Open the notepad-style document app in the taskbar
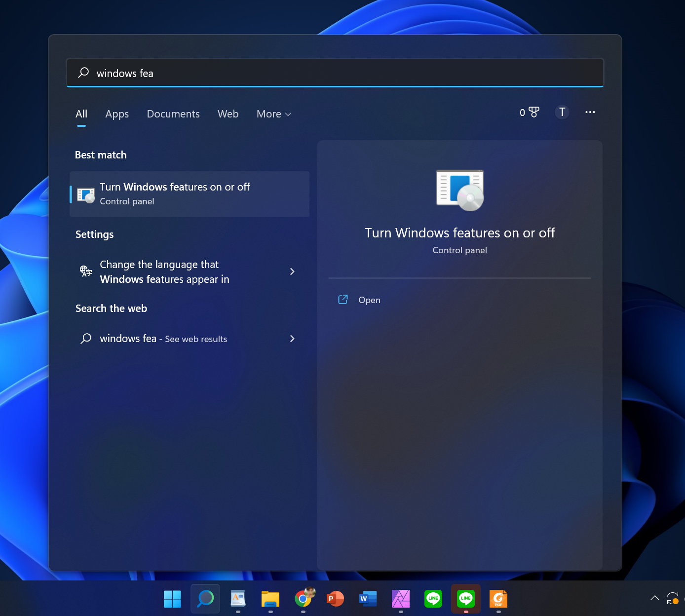 (238, 599)
